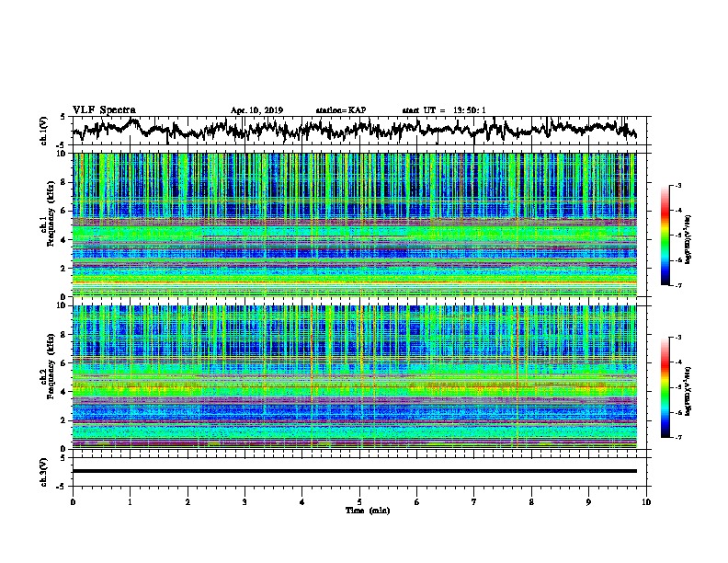728x563 pixels.
Task: Click the ch.1 spectrogram color scale bar
Action: [665, 236]
